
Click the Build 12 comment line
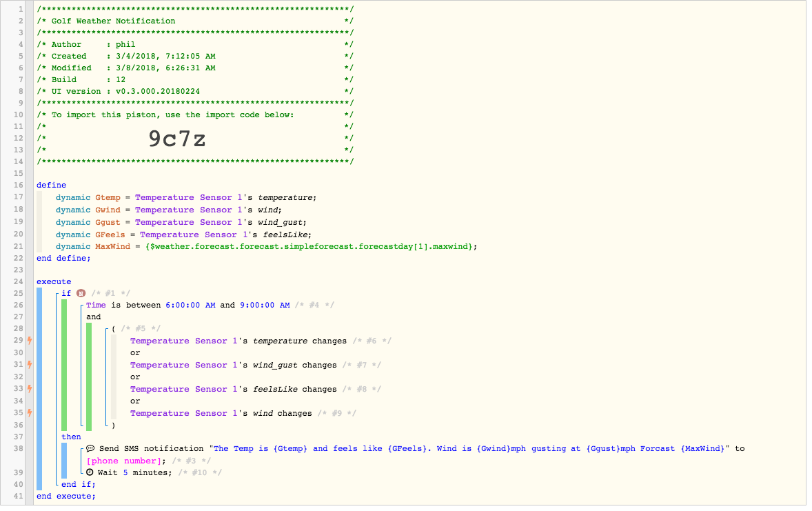(195, 80)
